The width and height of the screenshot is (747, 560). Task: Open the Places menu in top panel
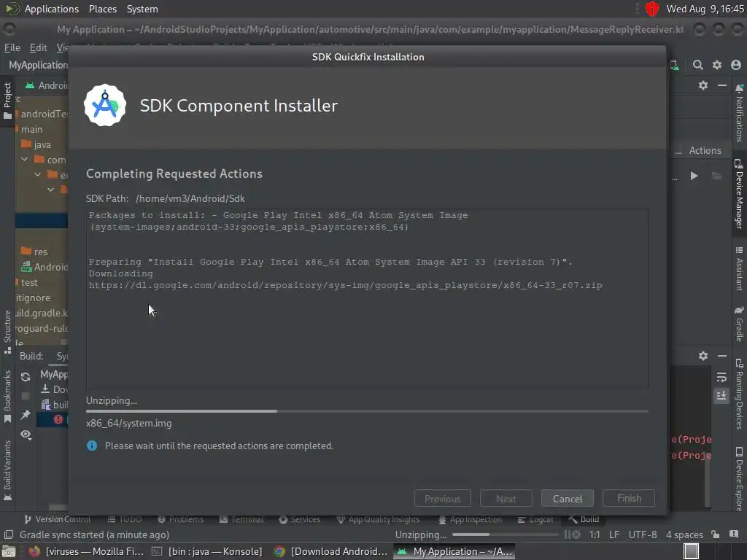click(x=102, y=9)
